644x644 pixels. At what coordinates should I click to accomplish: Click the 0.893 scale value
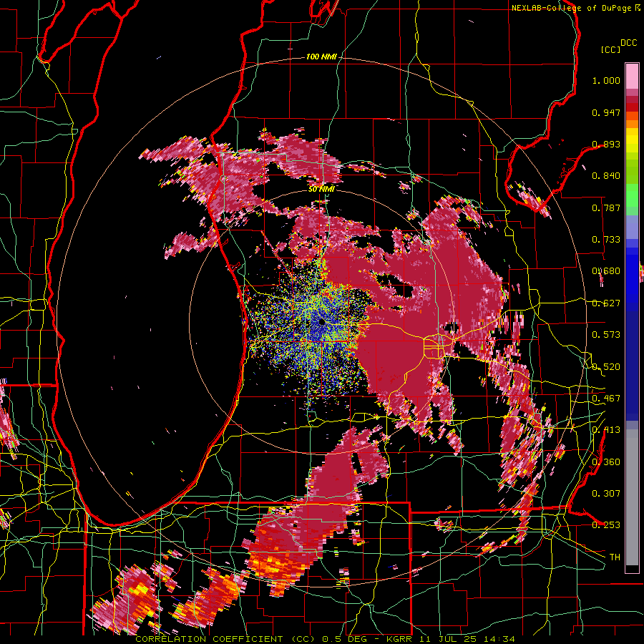click(606, 144)
